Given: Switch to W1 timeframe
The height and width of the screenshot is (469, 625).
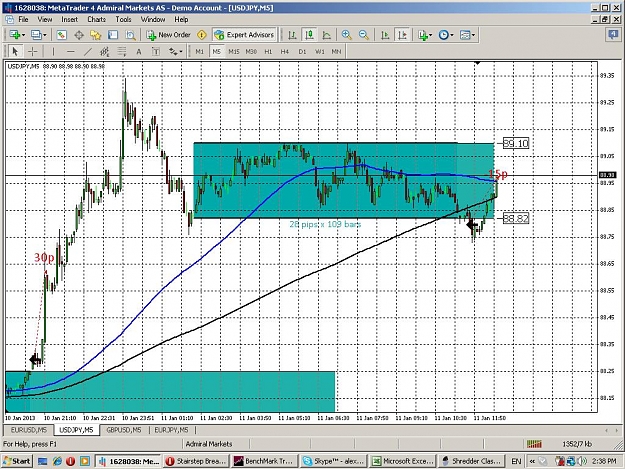Looking at the screenshot, I should pos(320,51).
